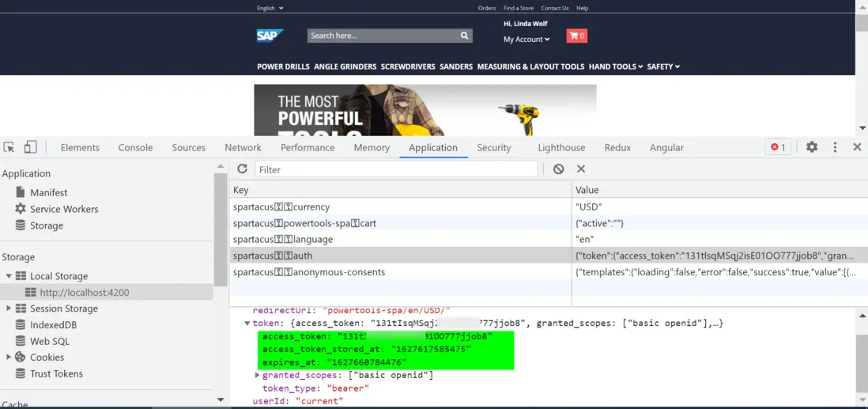
Task: Click the search magnifier icon
Action: 464,36
